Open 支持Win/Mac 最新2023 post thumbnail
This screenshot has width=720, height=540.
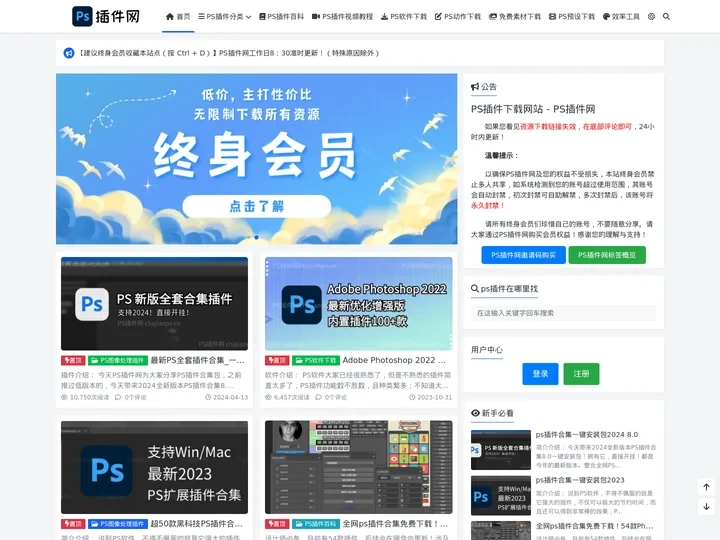[x=154, y=467]
